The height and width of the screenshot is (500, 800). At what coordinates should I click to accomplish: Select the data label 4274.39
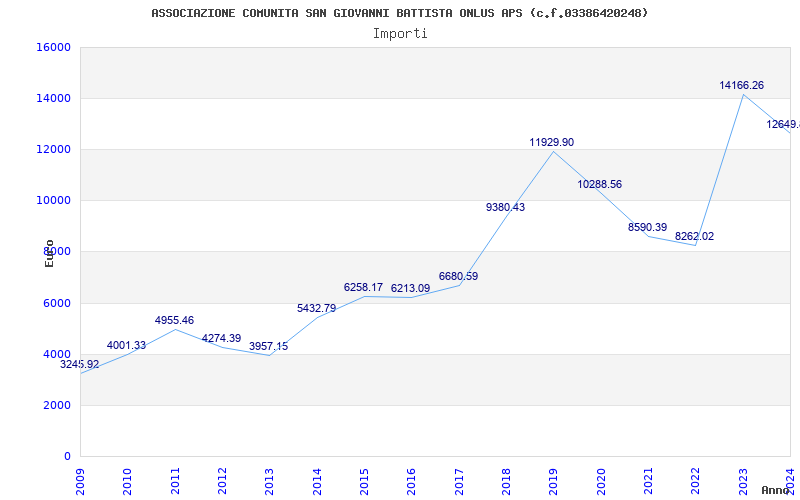pyautogui.click(x=221, y=338)
